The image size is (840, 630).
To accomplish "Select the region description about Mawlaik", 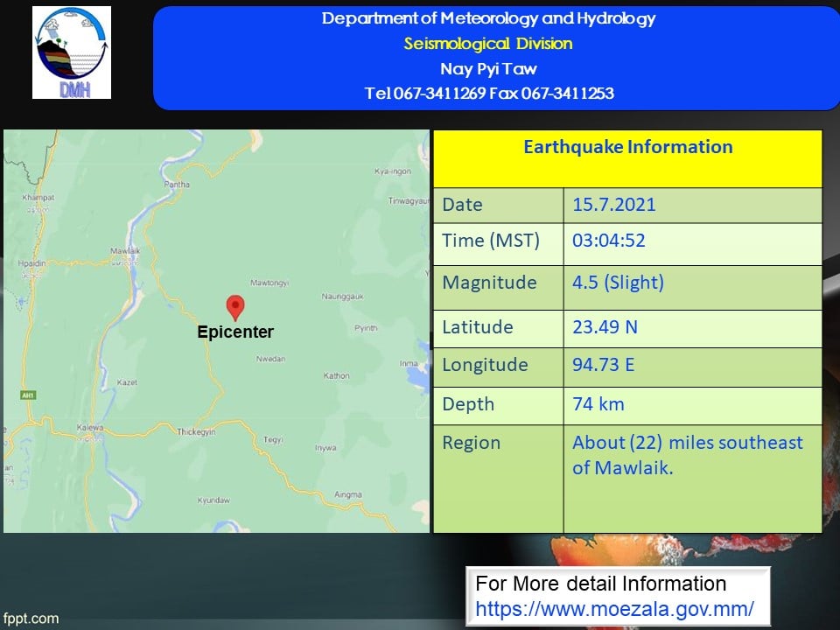I will [x=688, y=455].
